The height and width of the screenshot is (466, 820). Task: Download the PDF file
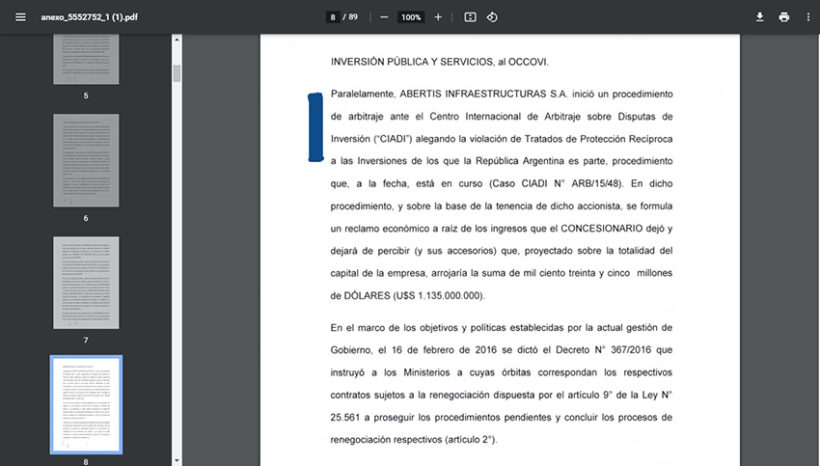point(759,17)
